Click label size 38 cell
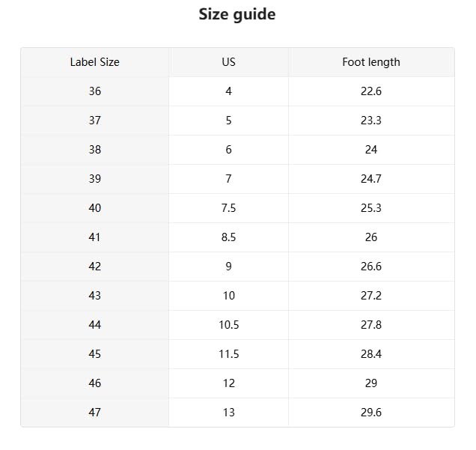Image resolution: width=476 pixels, height=450 pixels. pos(95,150)
